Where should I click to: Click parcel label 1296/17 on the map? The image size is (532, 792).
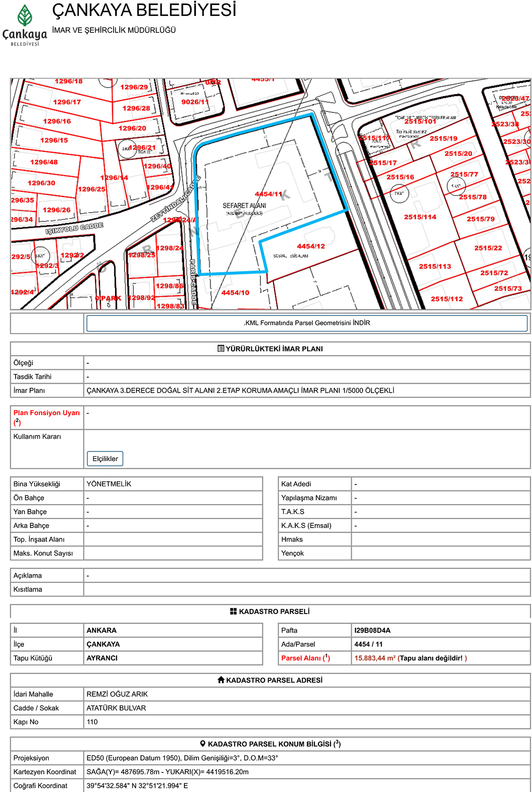(67, 102)
